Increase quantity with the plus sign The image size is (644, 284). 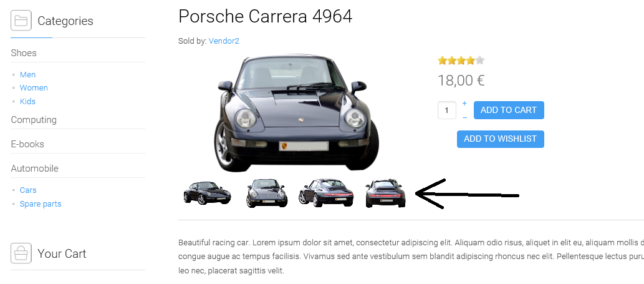tap(464, 103)
